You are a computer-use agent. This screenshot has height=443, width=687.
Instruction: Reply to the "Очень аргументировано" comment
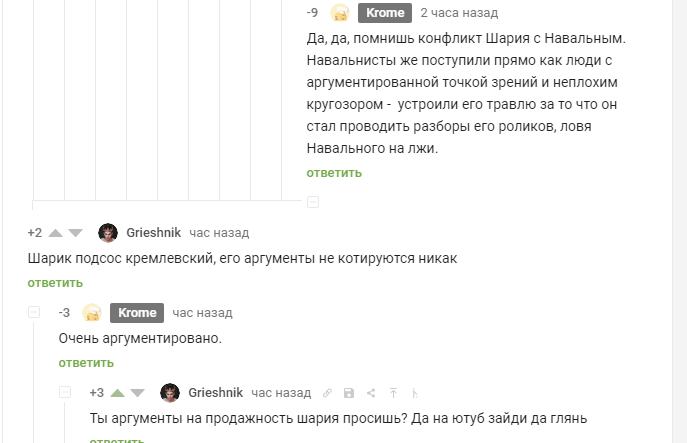point(86,363)
